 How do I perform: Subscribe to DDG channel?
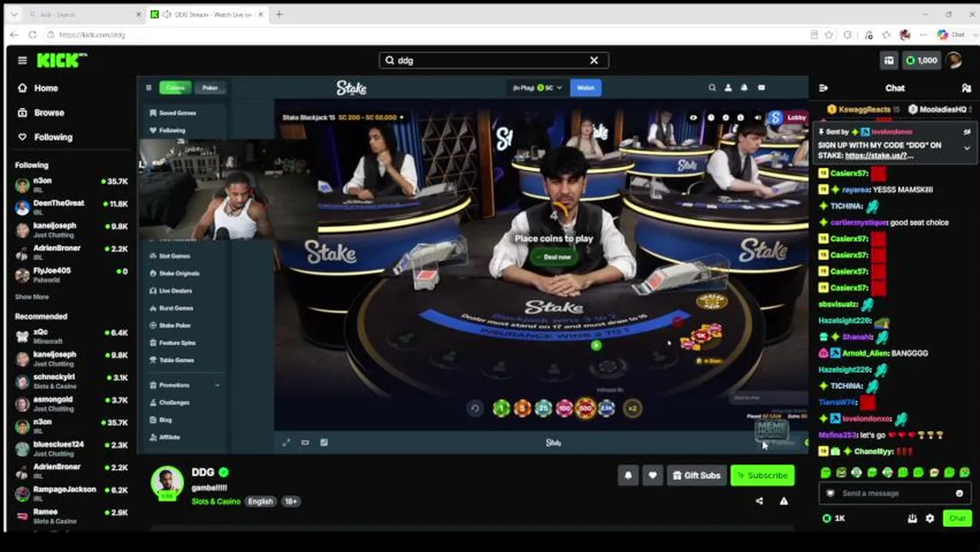click(x=762, y=475)
